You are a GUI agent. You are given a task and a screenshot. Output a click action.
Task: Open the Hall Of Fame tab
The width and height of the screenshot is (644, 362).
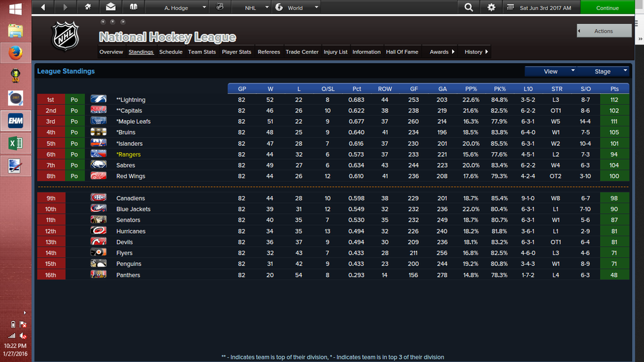[402, 52]
